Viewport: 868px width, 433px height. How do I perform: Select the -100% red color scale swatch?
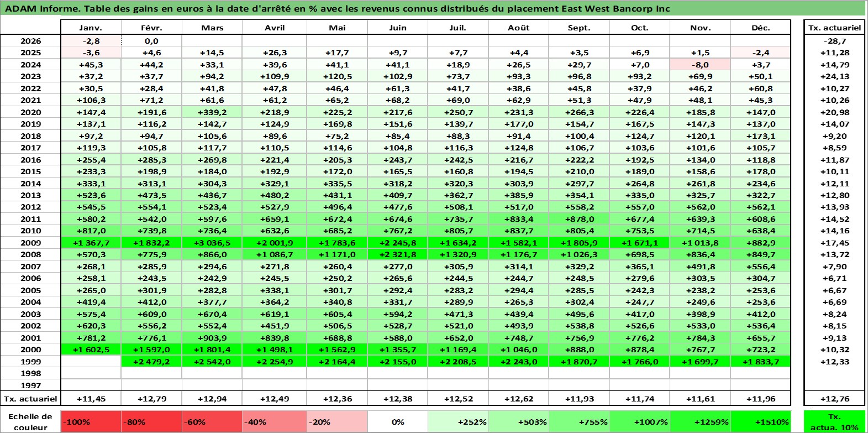tap(91, 421)
